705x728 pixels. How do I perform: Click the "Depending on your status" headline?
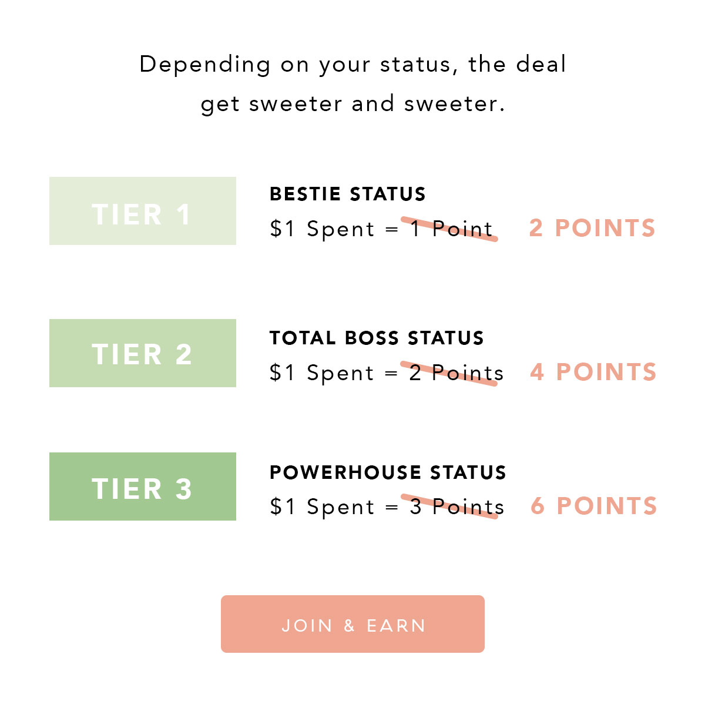(352, 65)
